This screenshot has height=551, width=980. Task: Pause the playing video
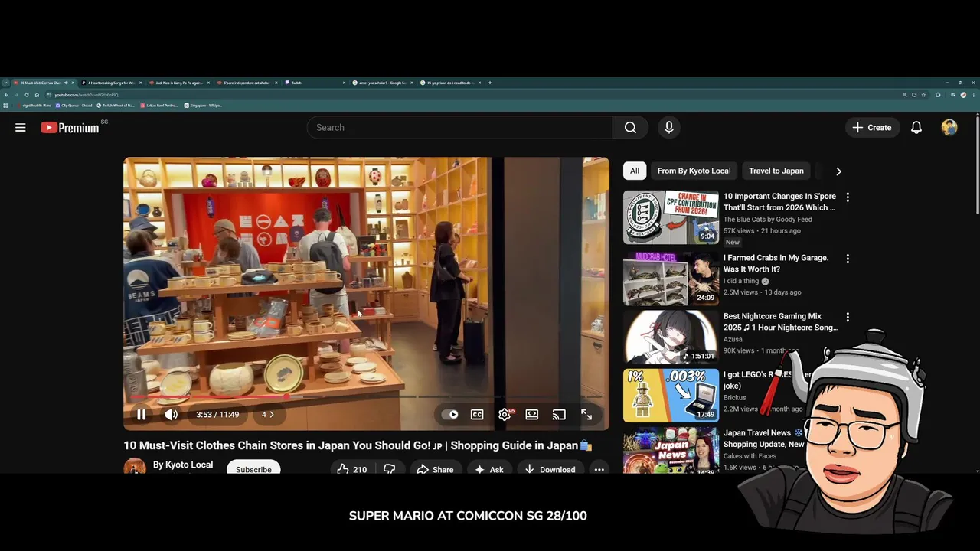coord(142,415)
